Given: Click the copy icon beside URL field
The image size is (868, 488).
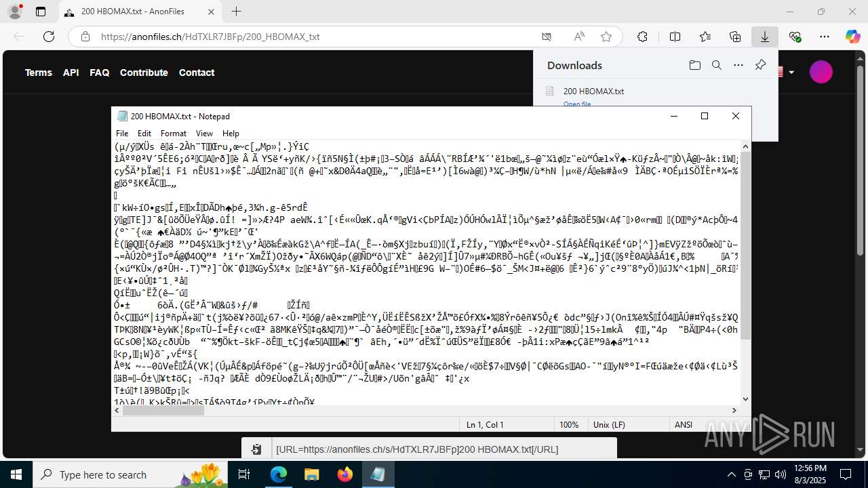Looking at the screenshot, I should [x=256, y=449].
